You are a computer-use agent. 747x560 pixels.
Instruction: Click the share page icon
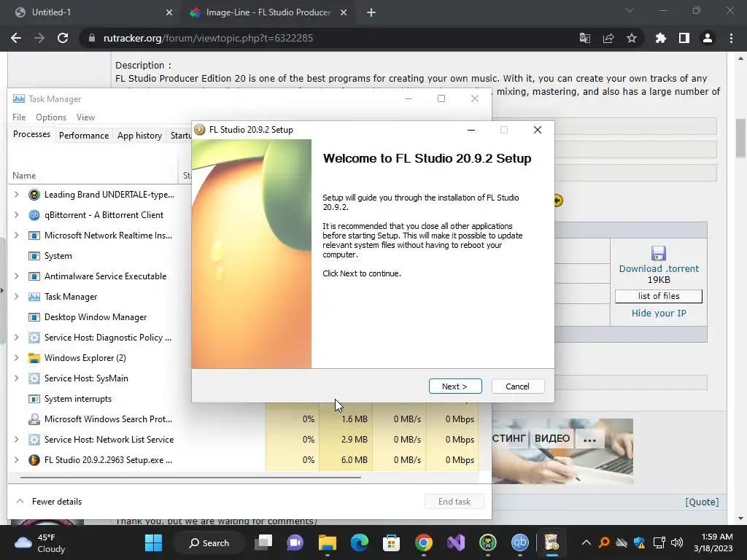tap(608, 38)
